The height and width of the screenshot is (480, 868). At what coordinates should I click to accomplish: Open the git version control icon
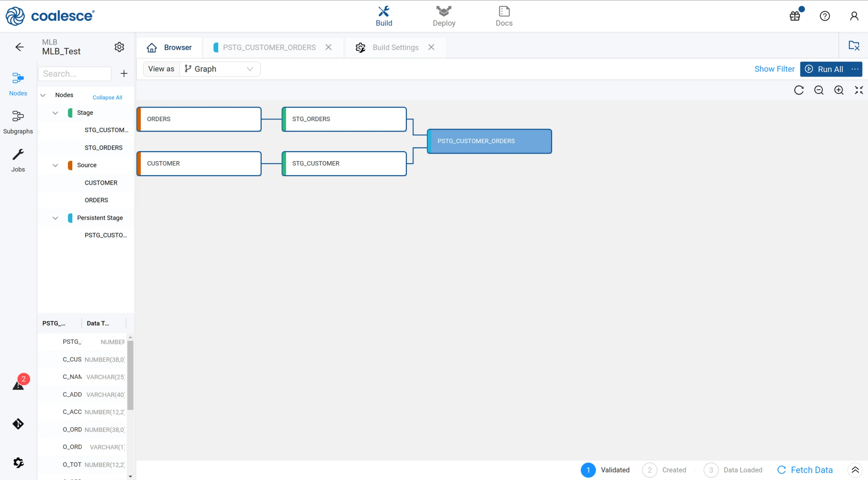click(x=18, y=424)
